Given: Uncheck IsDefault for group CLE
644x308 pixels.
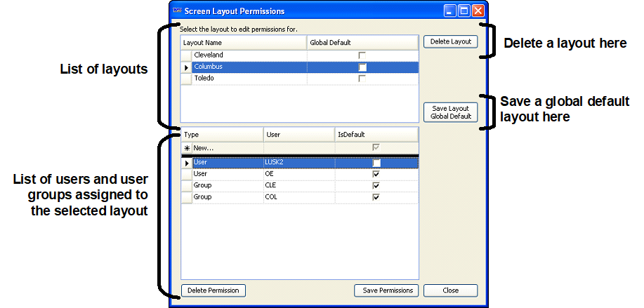Looking at the screenshot, I should (376, 186).
